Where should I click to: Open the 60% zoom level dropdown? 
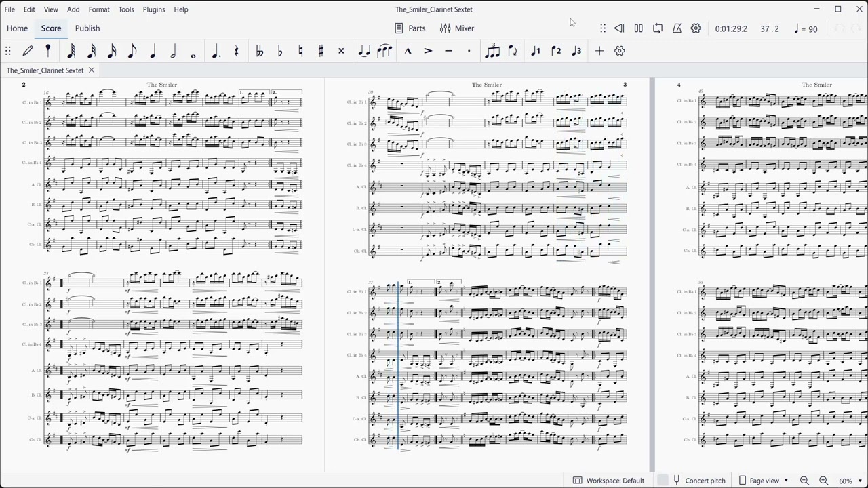click(x=850, y=481)
